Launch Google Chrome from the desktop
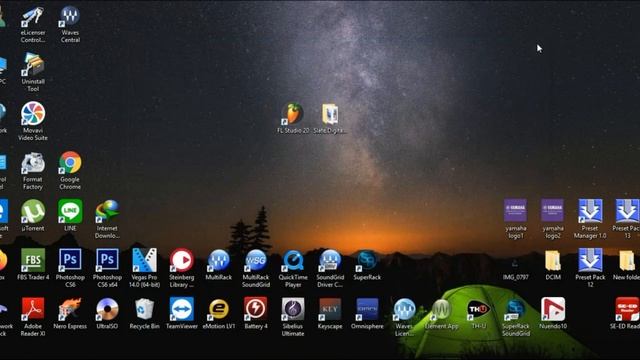The width and height of the screenshot is (640, 360). point(70,163)
